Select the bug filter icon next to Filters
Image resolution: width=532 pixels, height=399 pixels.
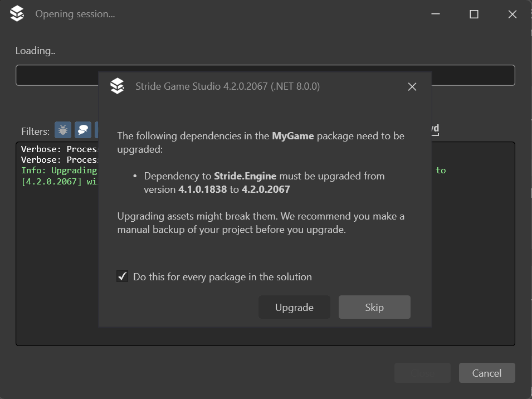click(62, 130)
